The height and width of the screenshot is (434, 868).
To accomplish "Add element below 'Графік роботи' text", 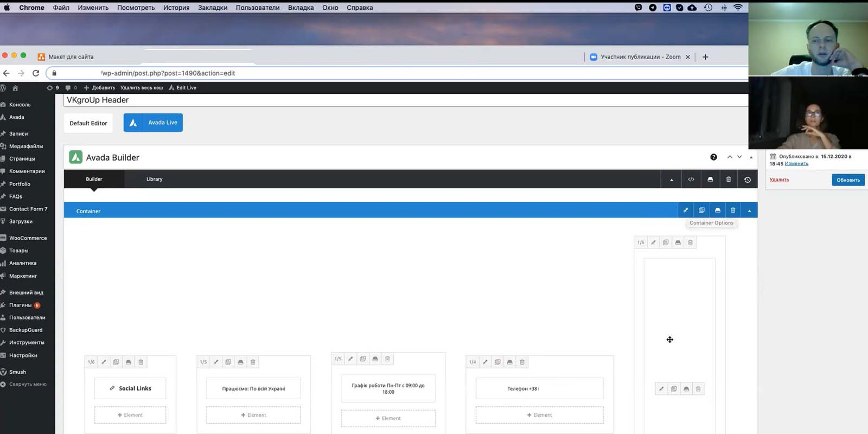I will point(388,418).
